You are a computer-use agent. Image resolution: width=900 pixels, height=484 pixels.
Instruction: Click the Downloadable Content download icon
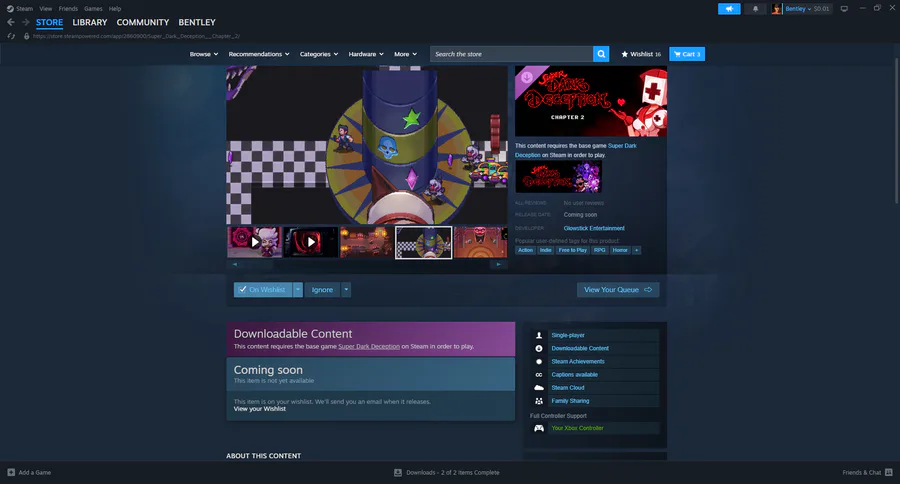pyautogui.click(x=538, y=349)
